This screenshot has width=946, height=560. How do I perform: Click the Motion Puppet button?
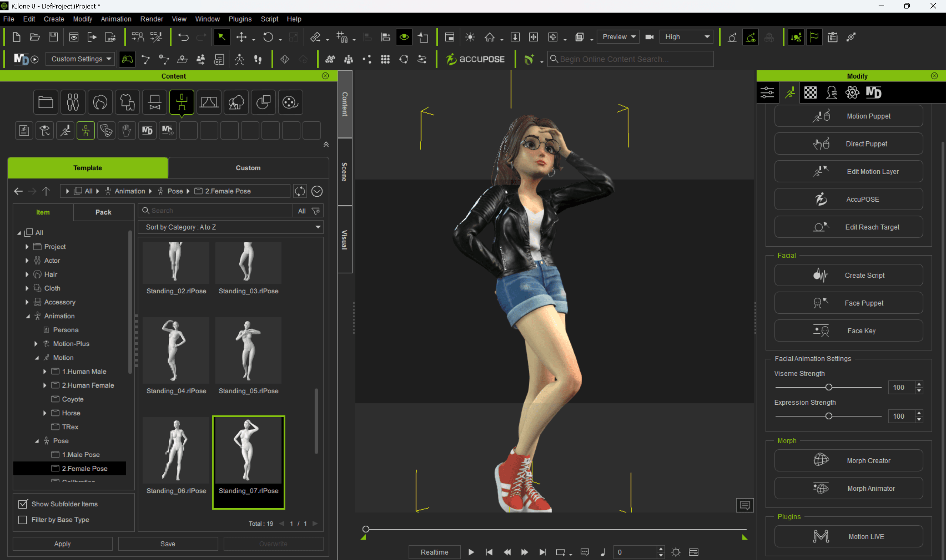click(x=848, y=116)
